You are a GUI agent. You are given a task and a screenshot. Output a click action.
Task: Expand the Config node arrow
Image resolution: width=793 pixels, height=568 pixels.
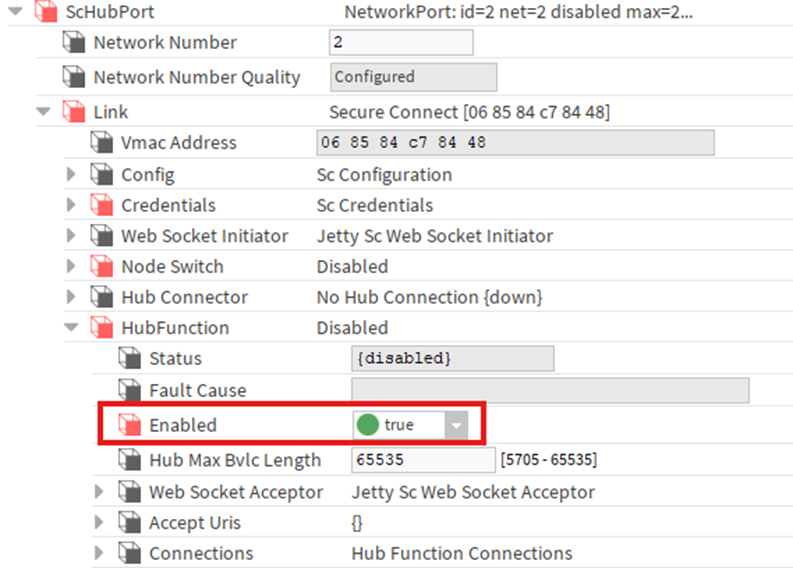71,174
